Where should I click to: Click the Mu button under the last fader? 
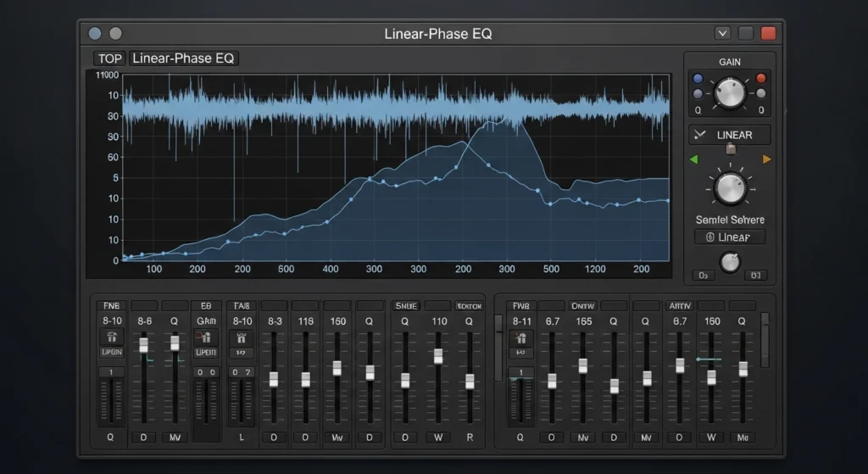pyautogui.click(x=743, y=438)
